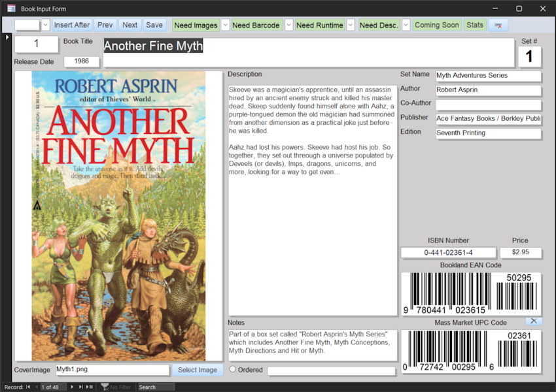Image resolution: width=556 pixels, height=392 pixels.
Task: Click the Description label
Action: pos(245,74)
